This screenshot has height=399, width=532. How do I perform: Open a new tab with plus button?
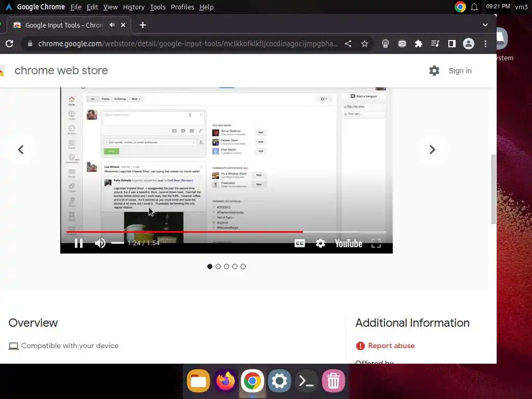pyautogui.click(x=143, y=25)
